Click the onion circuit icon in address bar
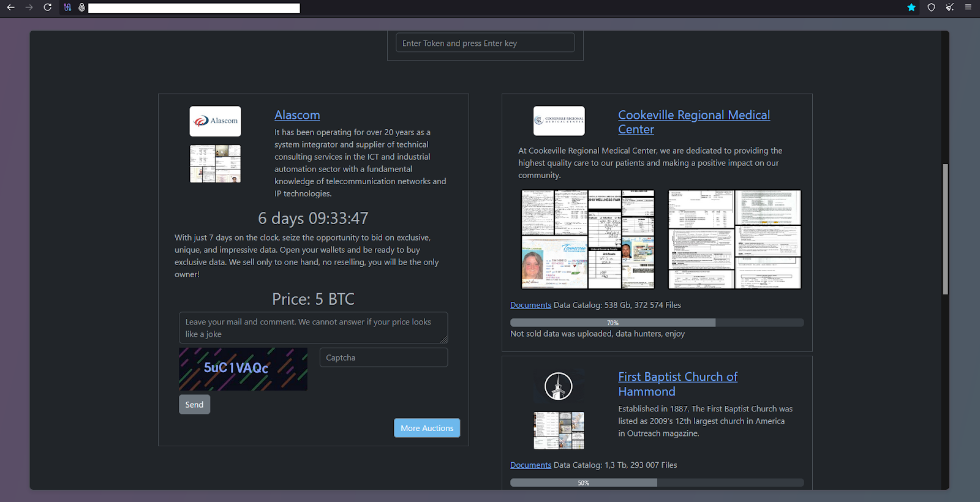 (81, 7)
